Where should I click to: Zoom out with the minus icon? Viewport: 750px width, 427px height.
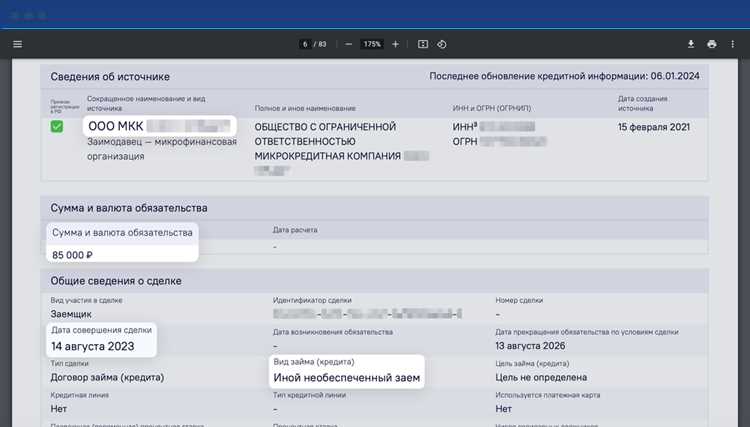point(349,44)
